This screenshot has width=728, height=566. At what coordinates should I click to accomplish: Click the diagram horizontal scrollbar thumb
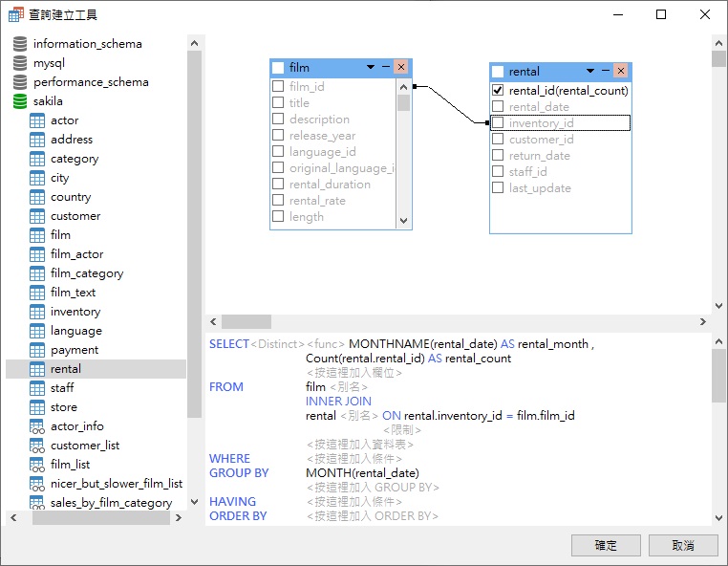pos(246,322)
